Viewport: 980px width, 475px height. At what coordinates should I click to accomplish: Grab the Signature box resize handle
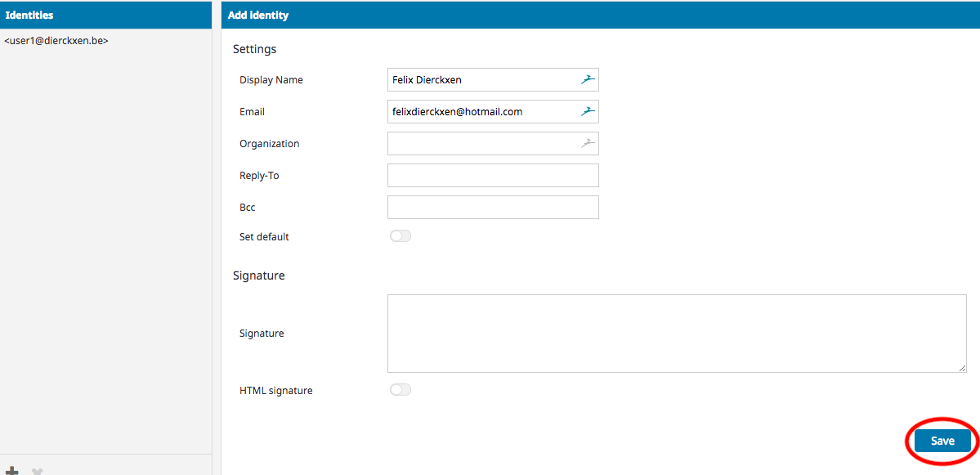pyautogui.click(x=962, y=368)
